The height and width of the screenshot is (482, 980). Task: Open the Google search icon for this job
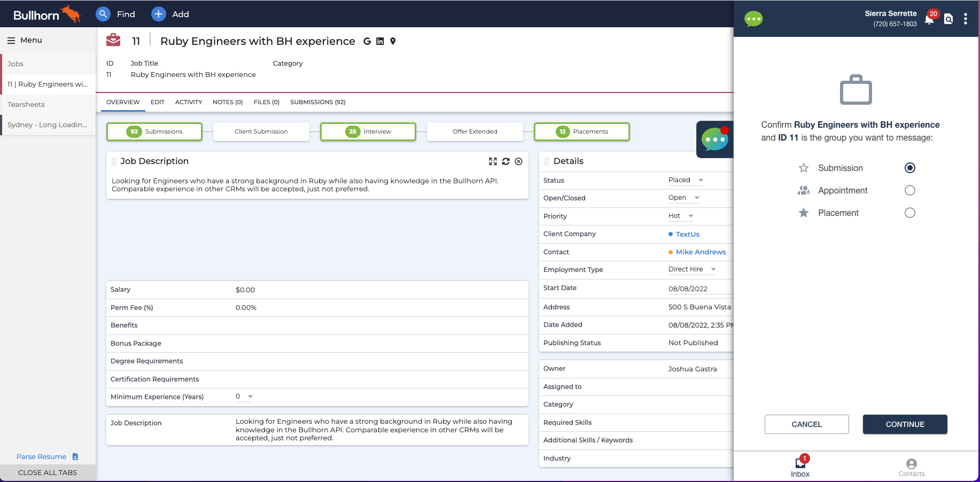367,41
